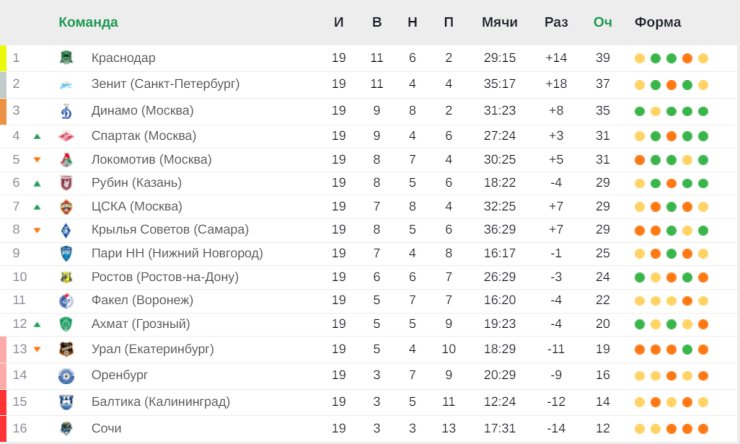Click Краснодар's yellow first-place color marker

tap(3, 58)
